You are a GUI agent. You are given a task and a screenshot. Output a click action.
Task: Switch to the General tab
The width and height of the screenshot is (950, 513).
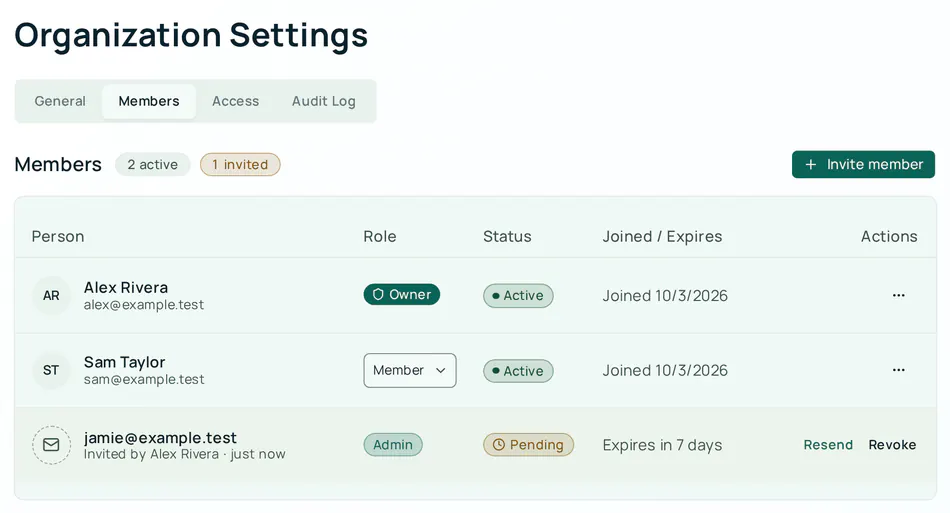coord(60,101)
